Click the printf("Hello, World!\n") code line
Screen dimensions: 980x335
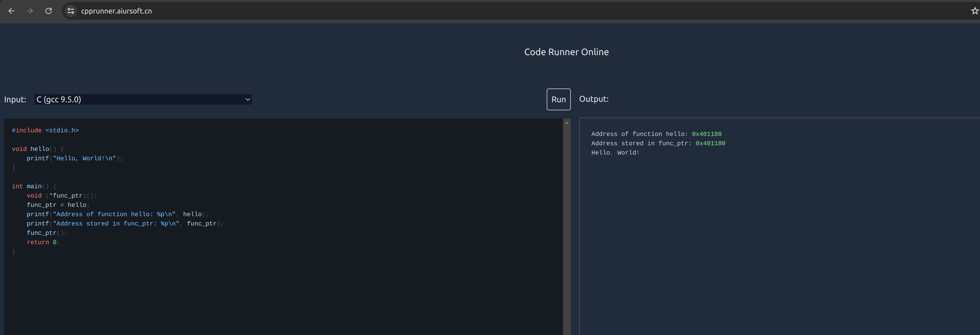coord(75,158)
